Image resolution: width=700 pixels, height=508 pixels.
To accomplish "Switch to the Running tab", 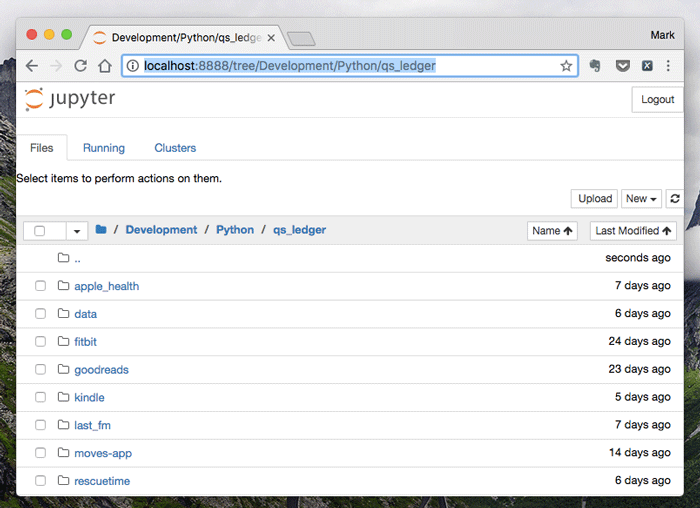I will coord(104,148).
